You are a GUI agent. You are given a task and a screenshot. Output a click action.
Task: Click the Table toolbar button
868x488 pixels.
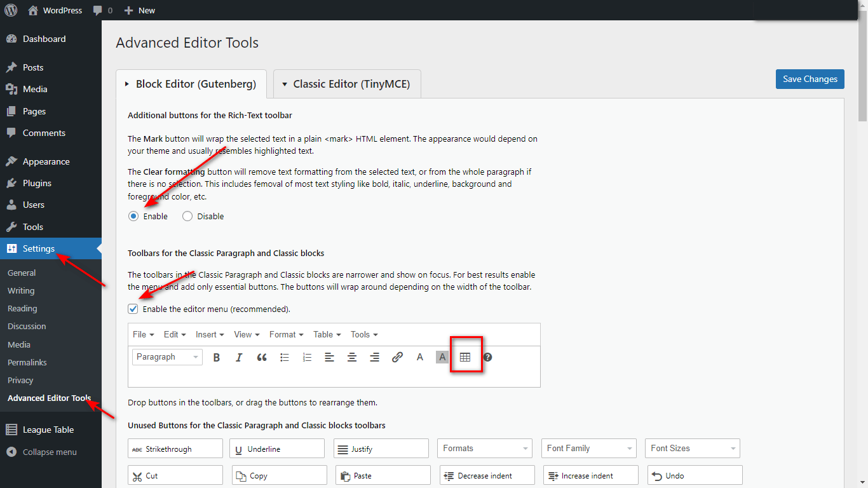[465, 357]
